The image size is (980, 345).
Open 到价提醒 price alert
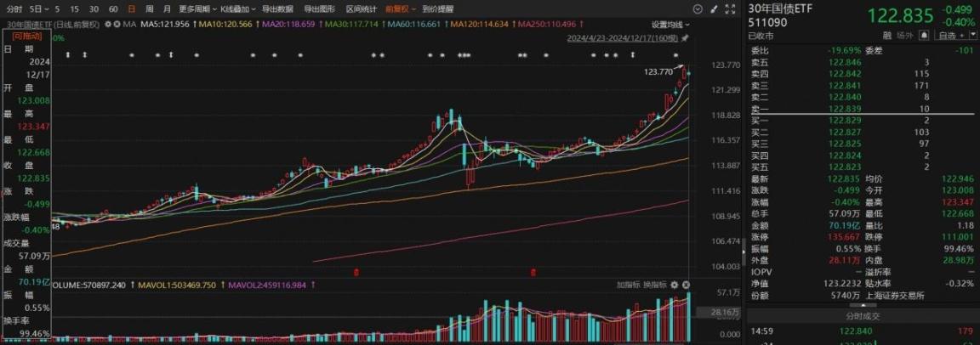click(437, 9)
